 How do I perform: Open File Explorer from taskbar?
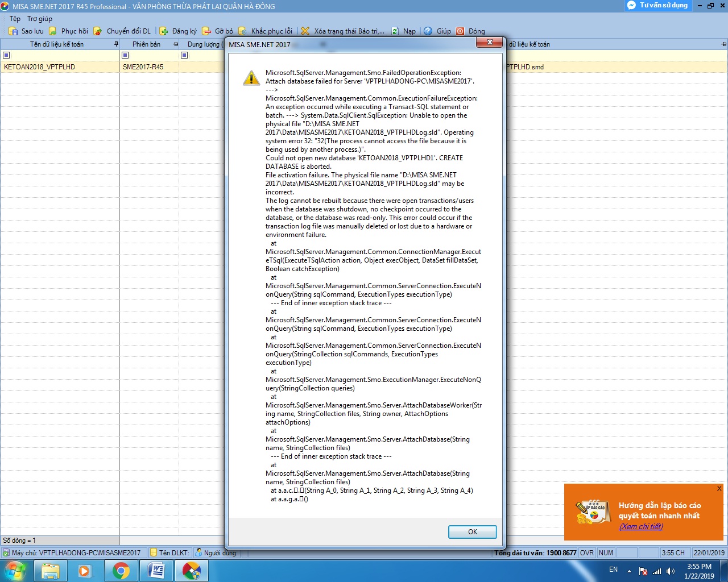[51, 571]
